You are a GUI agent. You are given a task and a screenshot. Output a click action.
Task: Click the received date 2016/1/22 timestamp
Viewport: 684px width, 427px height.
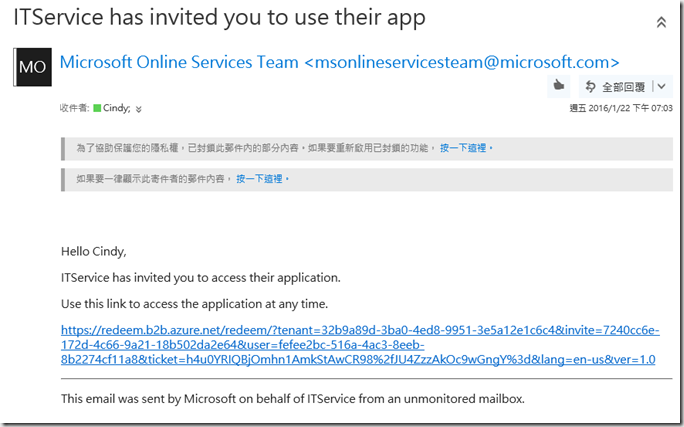634,108
